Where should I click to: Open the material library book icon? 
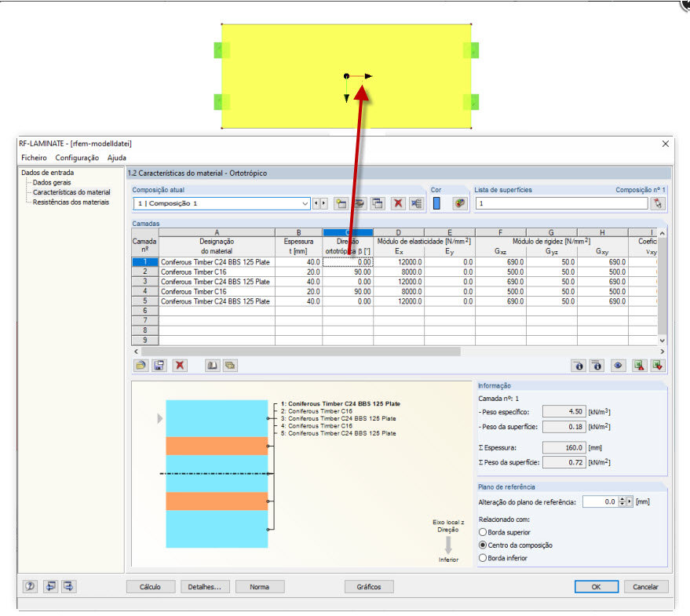(212, 366)
